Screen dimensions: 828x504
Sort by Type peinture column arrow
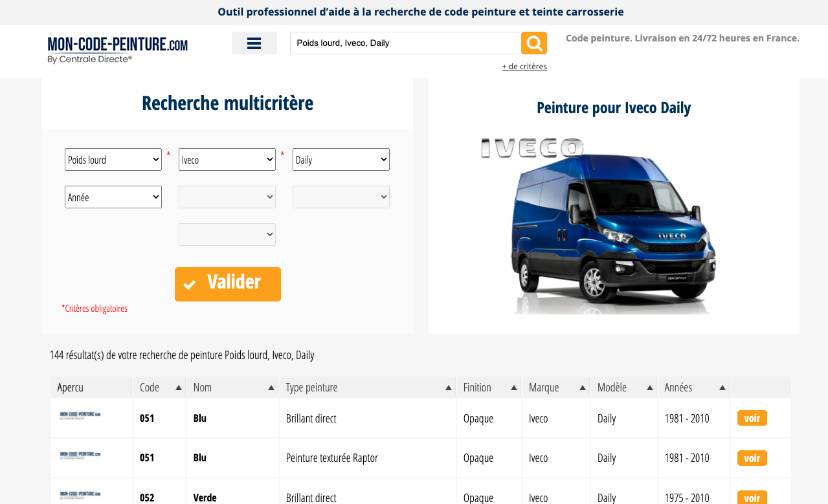[x=449, y=388]
